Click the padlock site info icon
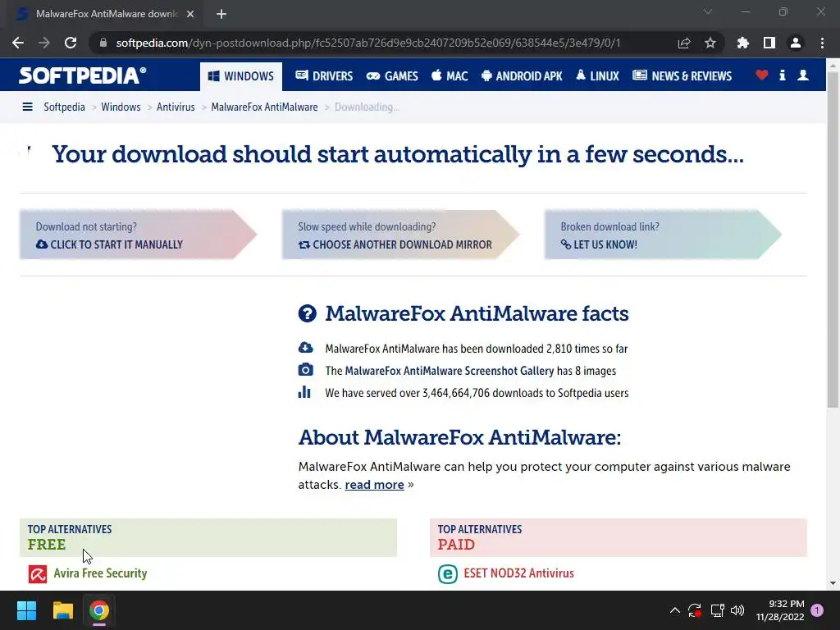The width and height of the screenshot is (840, 630). pos(103,43)
